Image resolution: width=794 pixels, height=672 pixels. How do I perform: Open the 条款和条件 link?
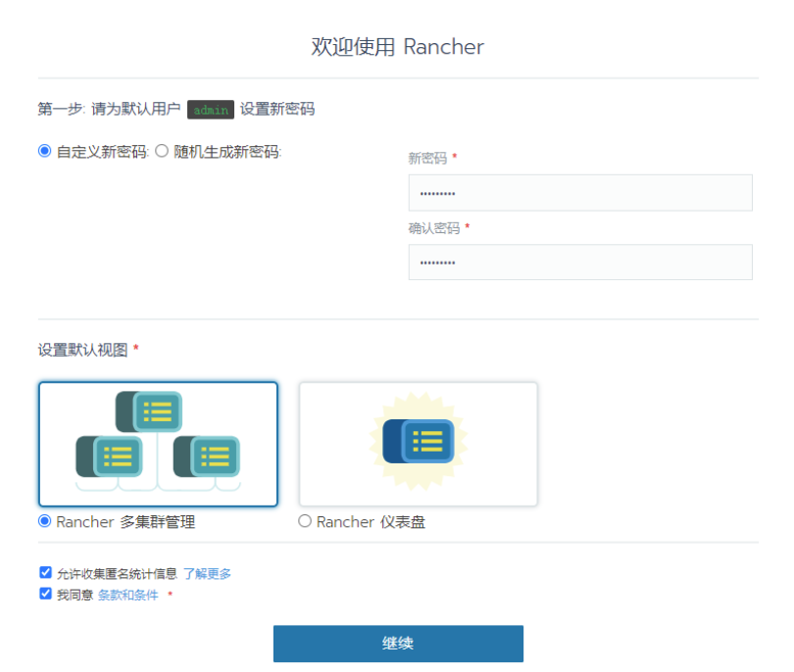pos(128,595)
